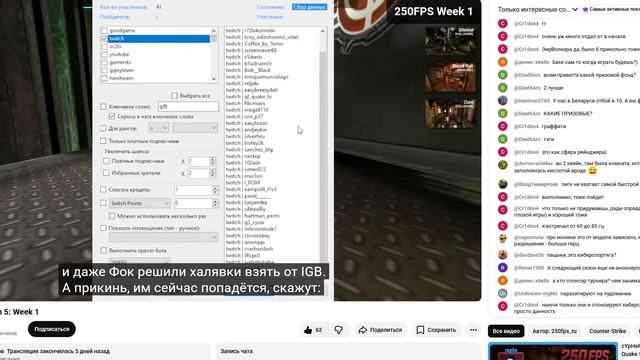Check the Для рангов option

(103, 128)
